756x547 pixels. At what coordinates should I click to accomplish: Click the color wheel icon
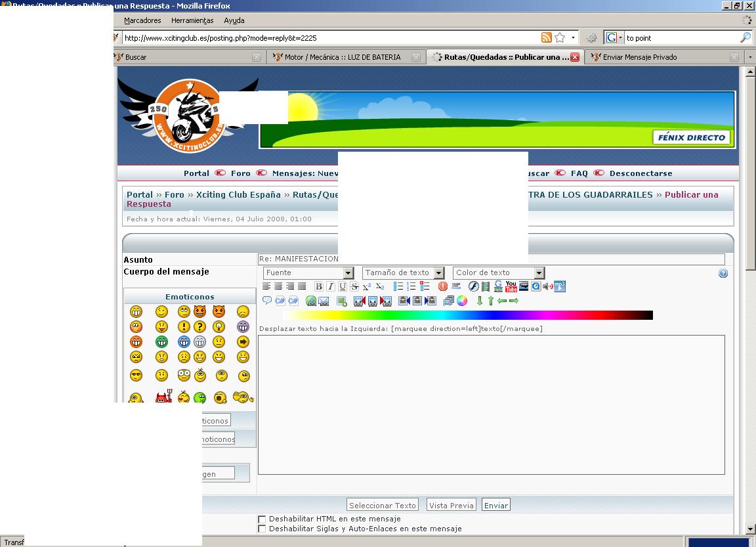[x=462, y=301]
